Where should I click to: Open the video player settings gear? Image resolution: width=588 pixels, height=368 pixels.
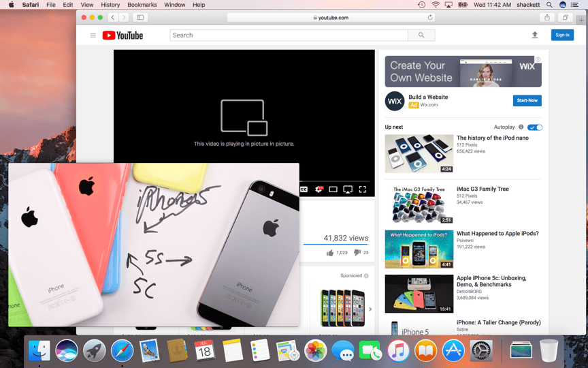click(x=318, y=189)
